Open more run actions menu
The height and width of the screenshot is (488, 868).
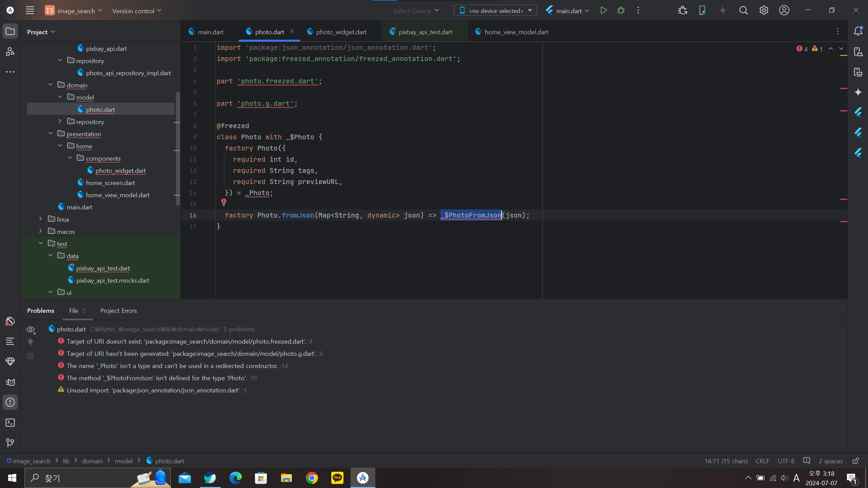(x=638, y=11)
